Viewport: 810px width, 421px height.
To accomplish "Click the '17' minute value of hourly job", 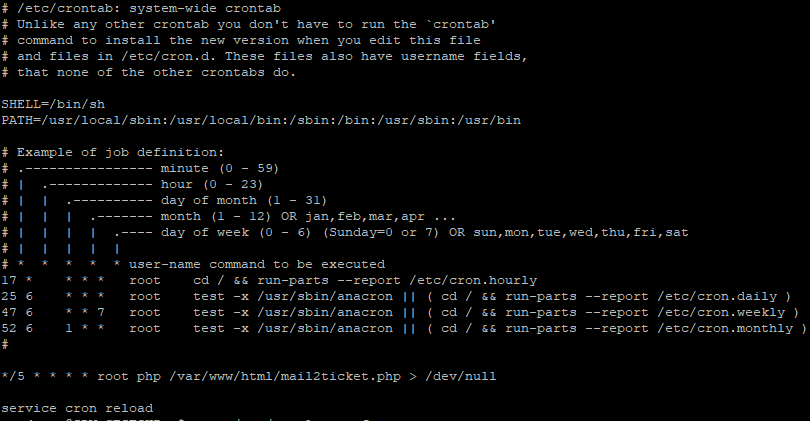I will (x=9, y=280).
